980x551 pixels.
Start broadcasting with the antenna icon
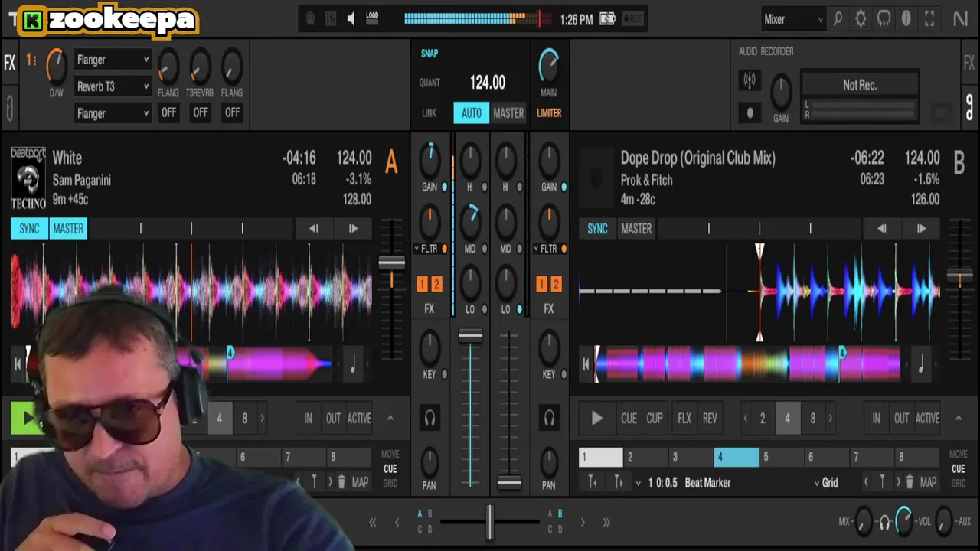point(750,80)
